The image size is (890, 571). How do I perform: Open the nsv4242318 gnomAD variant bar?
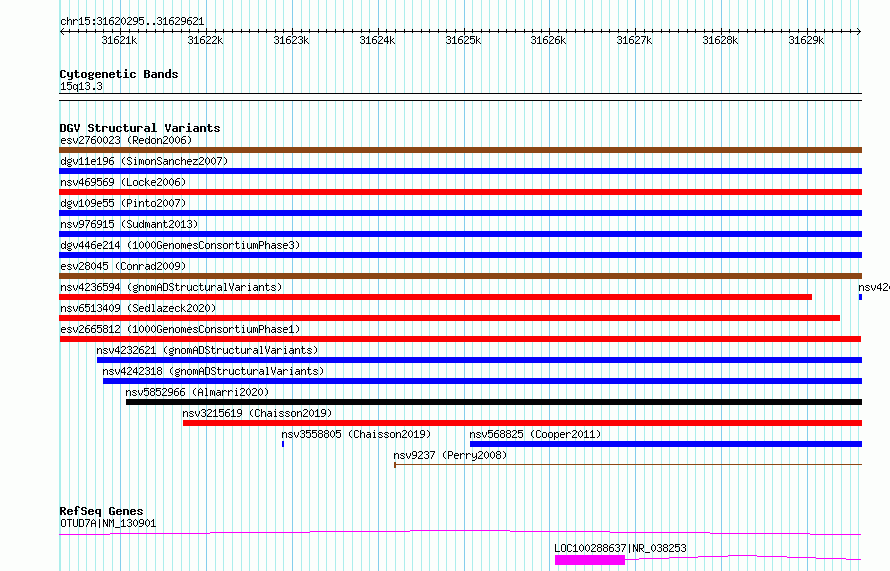pyautogui.click(x=482, y=381)
